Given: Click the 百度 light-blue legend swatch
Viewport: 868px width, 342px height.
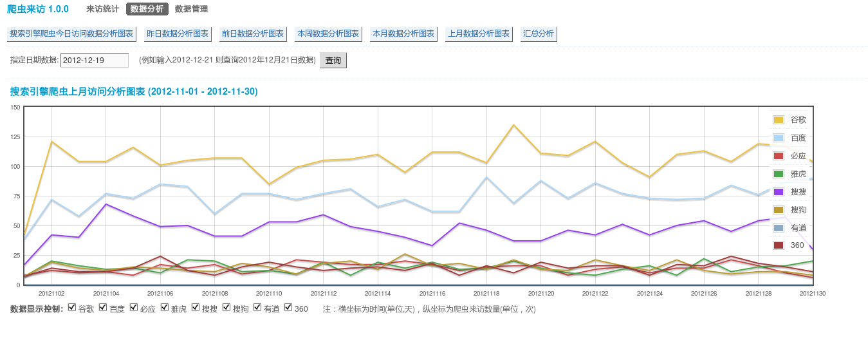Looking at the screenshot, I should coord(779,138).
